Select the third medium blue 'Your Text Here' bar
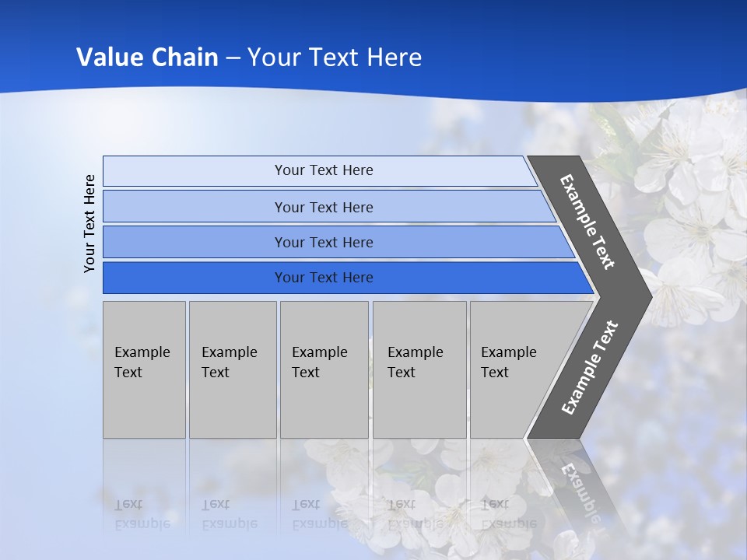The height and width of the screenshot is (560, 747). coord(338,243)
